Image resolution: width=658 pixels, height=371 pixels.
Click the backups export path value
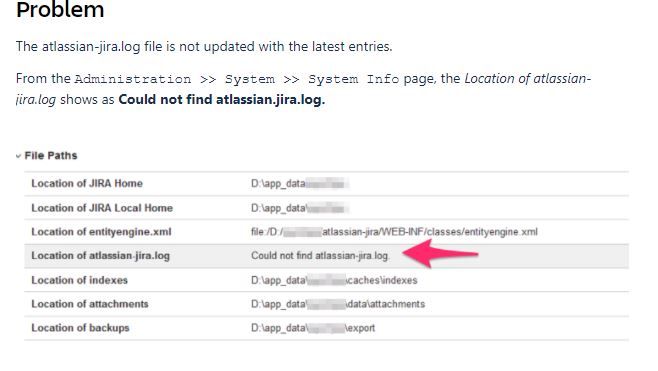(x=313, y=328)
